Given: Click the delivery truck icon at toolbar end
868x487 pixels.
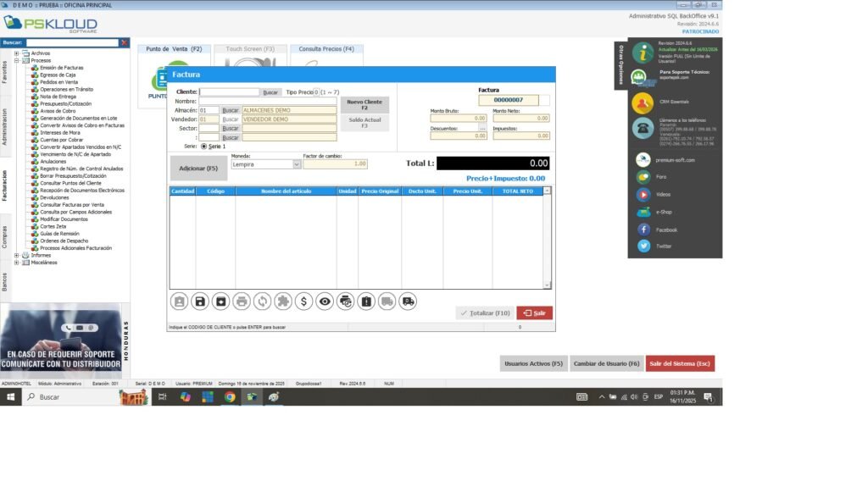Looking at the screenshot, I should point(408,301).
